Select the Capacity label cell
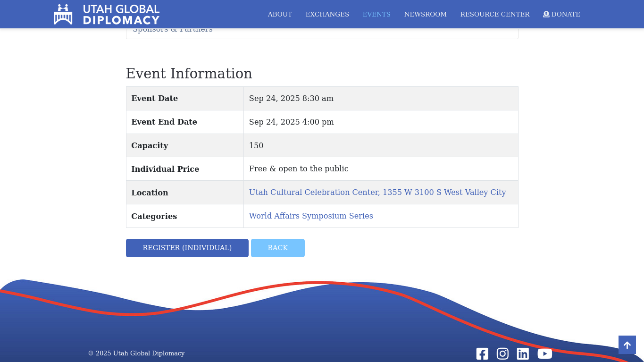This screenshot has width=644, height=362. coord(185,145)
